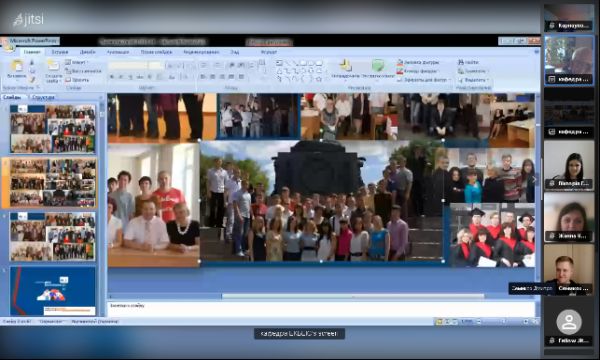Viewport: 600px width, 360px height.
Task: Expand the Shape Effects dropdown
Action: (x=424, y=80)
